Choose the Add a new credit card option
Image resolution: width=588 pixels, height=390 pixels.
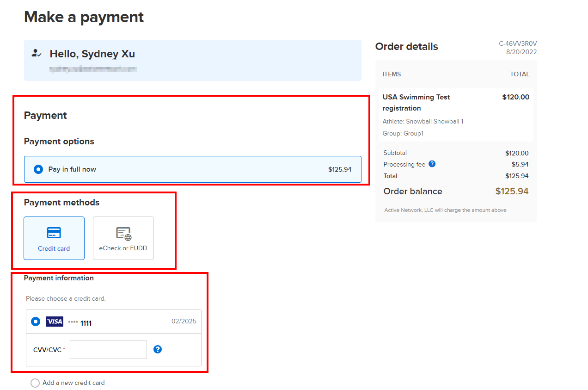[x=35, y=383]
